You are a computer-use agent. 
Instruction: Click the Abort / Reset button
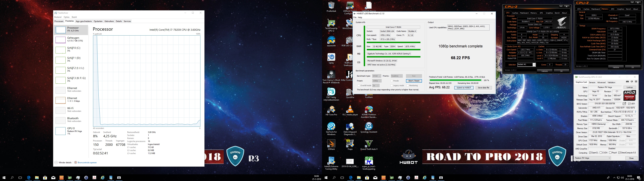click(x=414, y=81)
